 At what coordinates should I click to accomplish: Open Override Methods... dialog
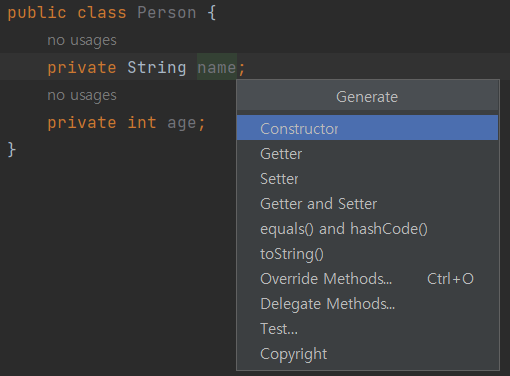[x=367, y=279]
